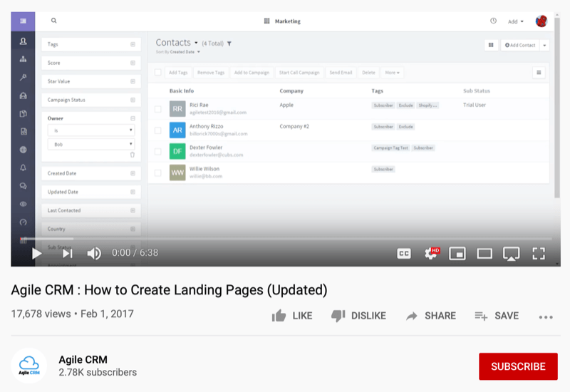Subscribe to Agile CRM channel
570x392 pixels.
click(x=518, y=366)
